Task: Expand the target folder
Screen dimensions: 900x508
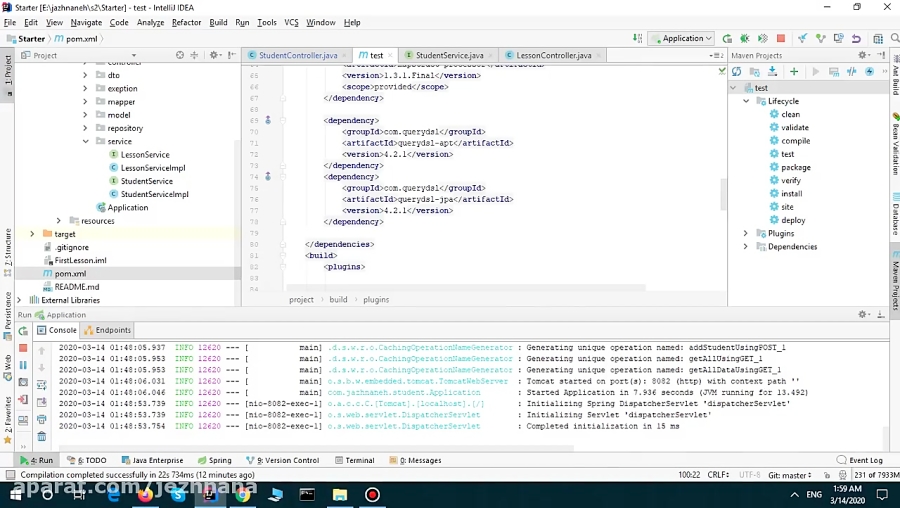Action: (x=32, y=234)
